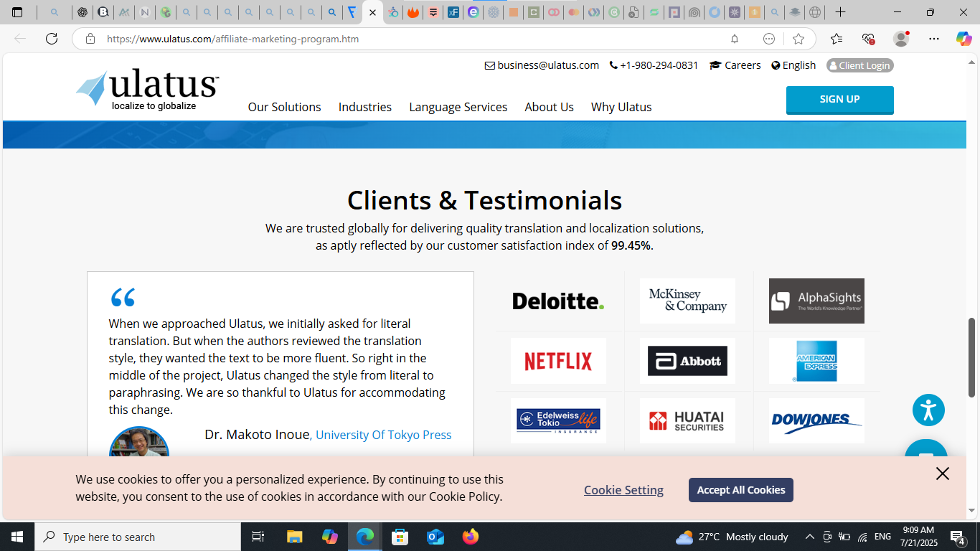Open the new tab plus button
980x551 pixels.
point(841,12)
